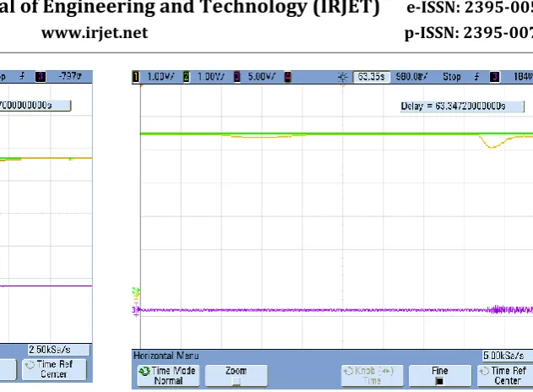Image resolution: width=533 pixels, height=392 pixels.
Task: Click the Delay = 63.3472 readout
Action: click(x=462, y=106)
